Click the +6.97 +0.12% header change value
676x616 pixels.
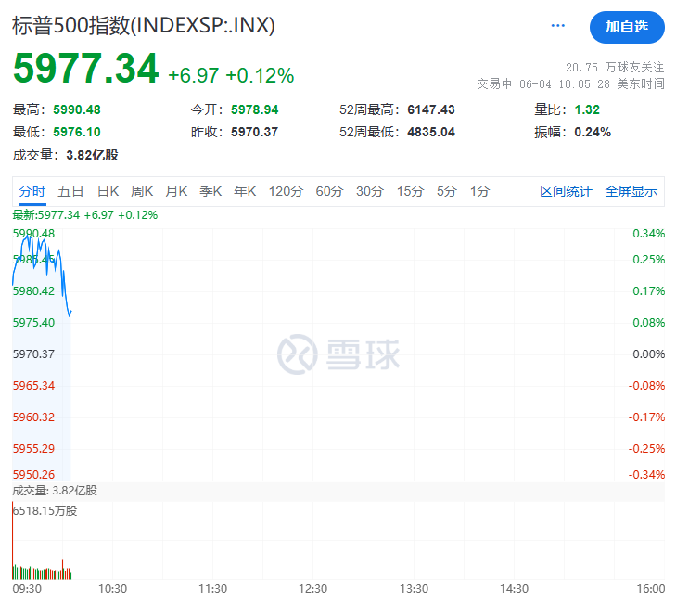(231, 75)
